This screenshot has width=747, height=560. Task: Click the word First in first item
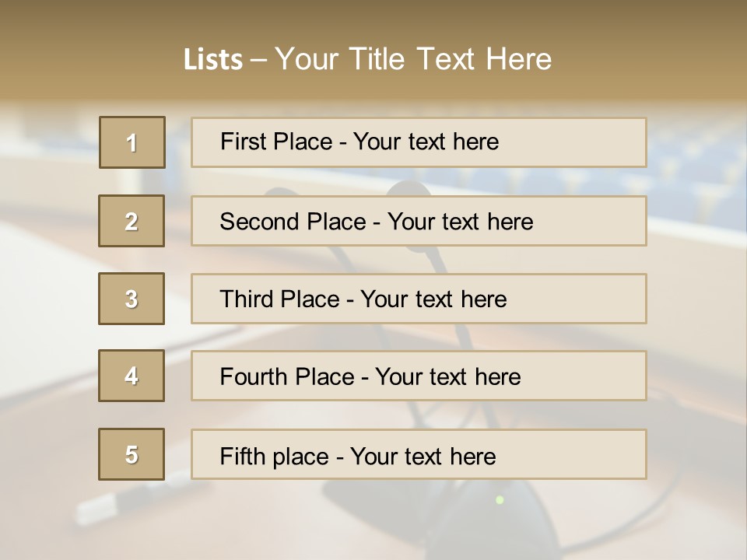pos(241,142)
